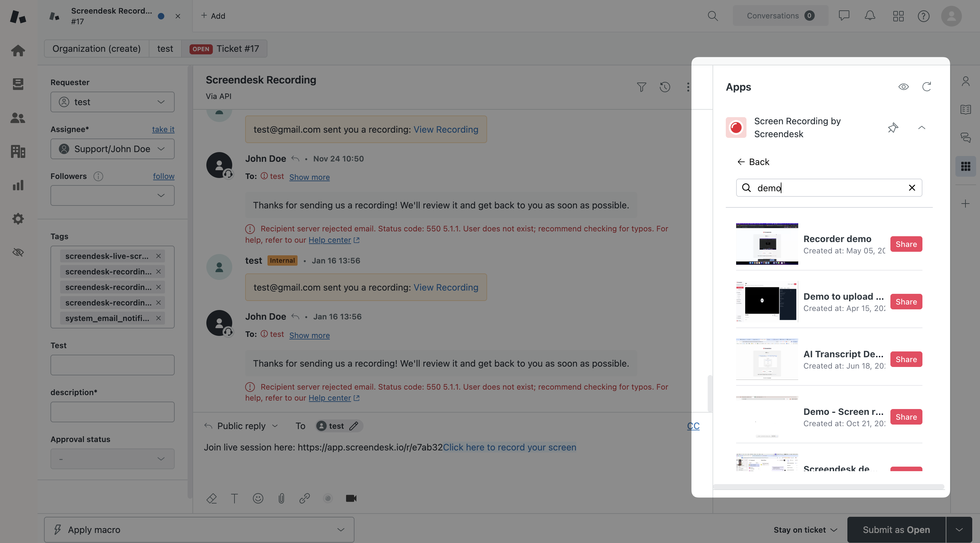The width and height of the screenshot is (980, 543).
Task: Select the Organization (create) tab
Action: coord(97,49)
